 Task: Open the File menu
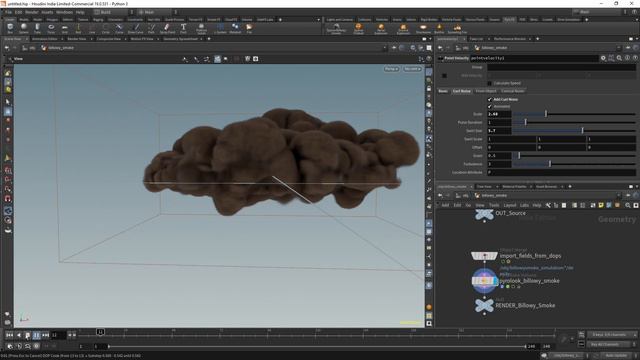tap(9, 12)
